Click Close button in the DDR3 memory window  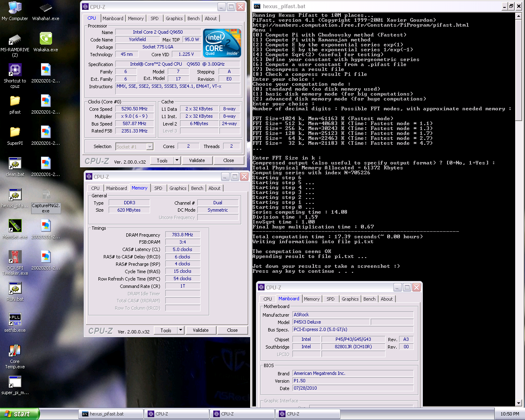(232, 330)
